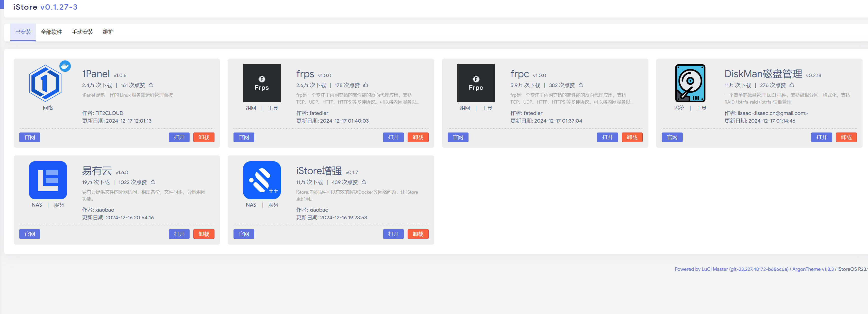
Task: Click the 工具 category under DiskMan
Action: pyautogui.click(x=701, y=108)
